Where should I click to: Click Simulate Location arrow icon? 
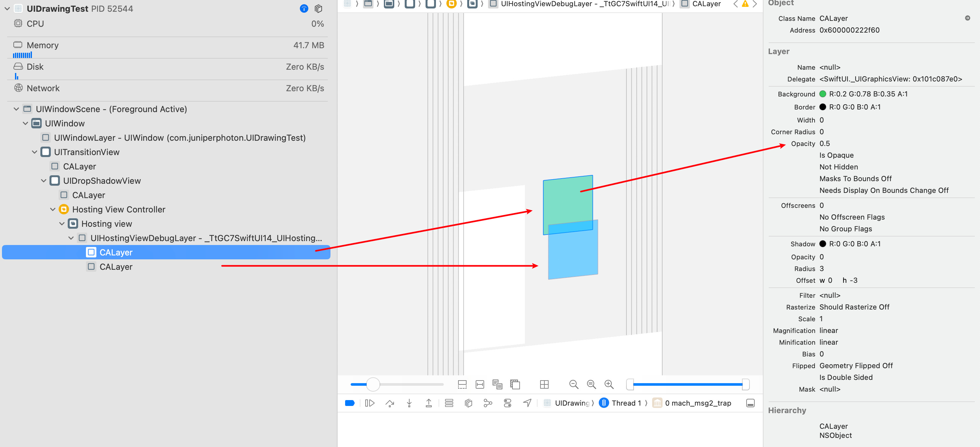click(527, 403)
